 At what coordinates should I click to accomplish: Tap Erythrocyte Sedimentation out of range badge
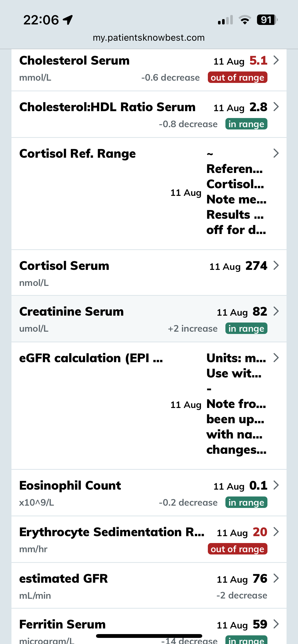tap(237, 549)
